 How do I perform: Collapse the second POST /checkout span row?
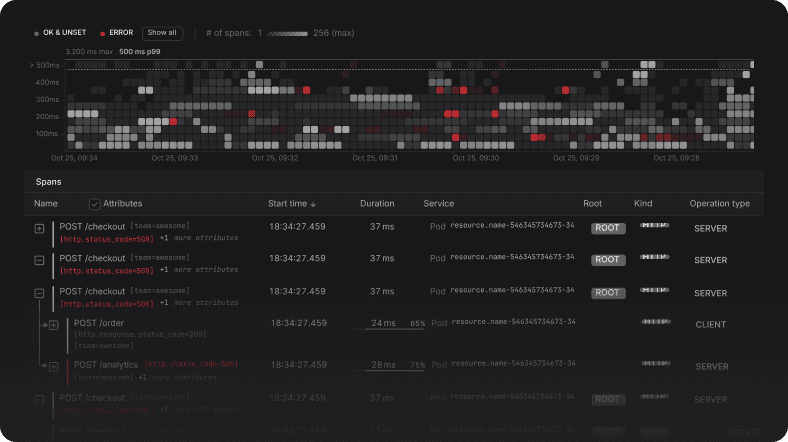pyautogui.click(x=39, y=260)
